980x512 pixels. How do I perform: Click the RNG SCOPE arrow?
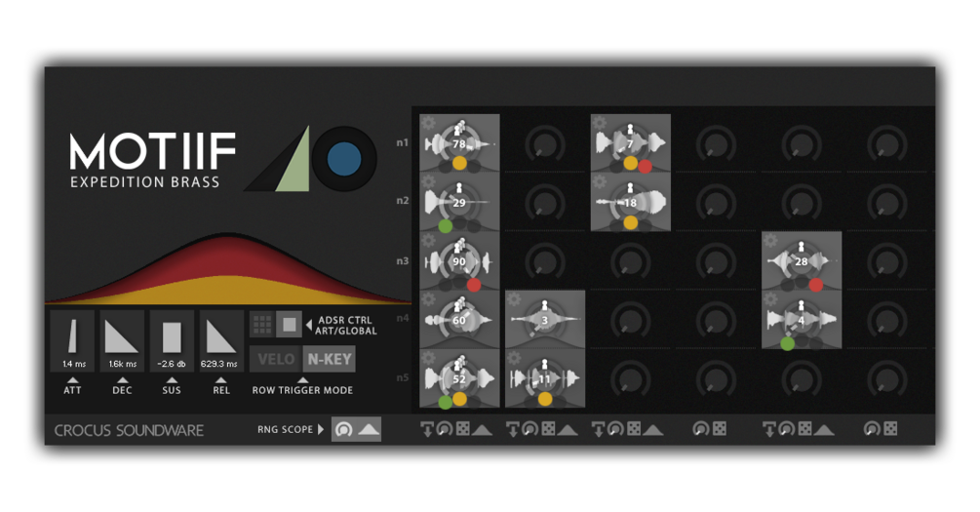(x=321, y=429)
